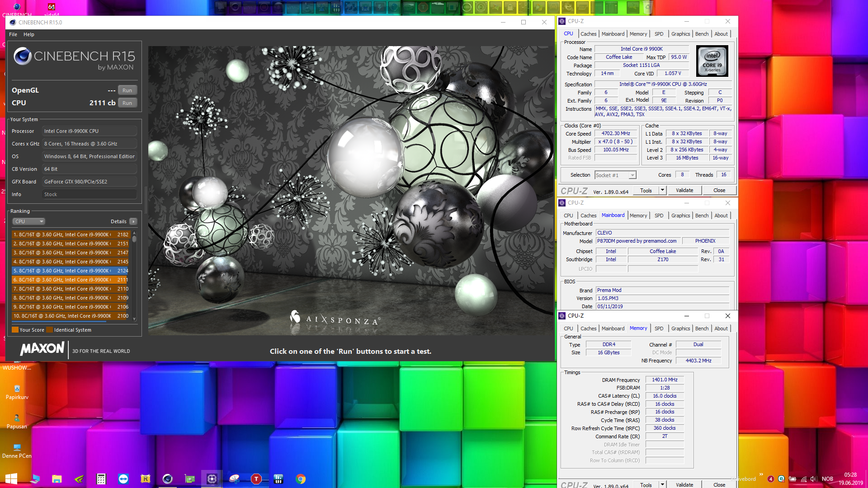Click the volume speaker tray icon

[x=813, y=479]
